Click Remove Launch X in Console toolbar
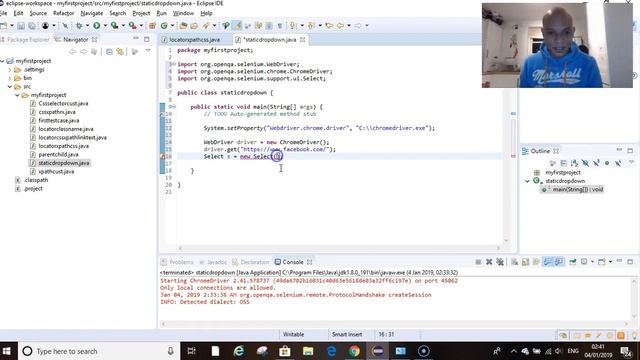This screenshot has height=360, width=640. 489,262
